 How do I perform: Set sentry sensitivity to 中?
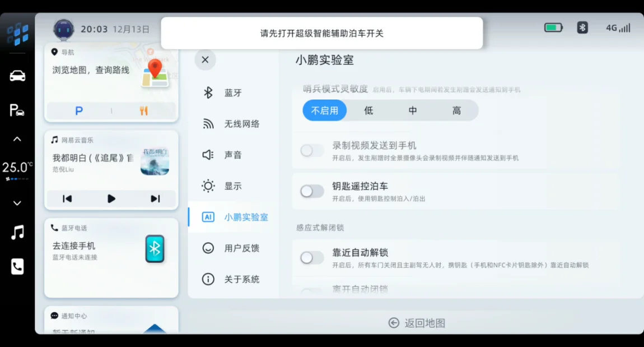click(412, 110)
